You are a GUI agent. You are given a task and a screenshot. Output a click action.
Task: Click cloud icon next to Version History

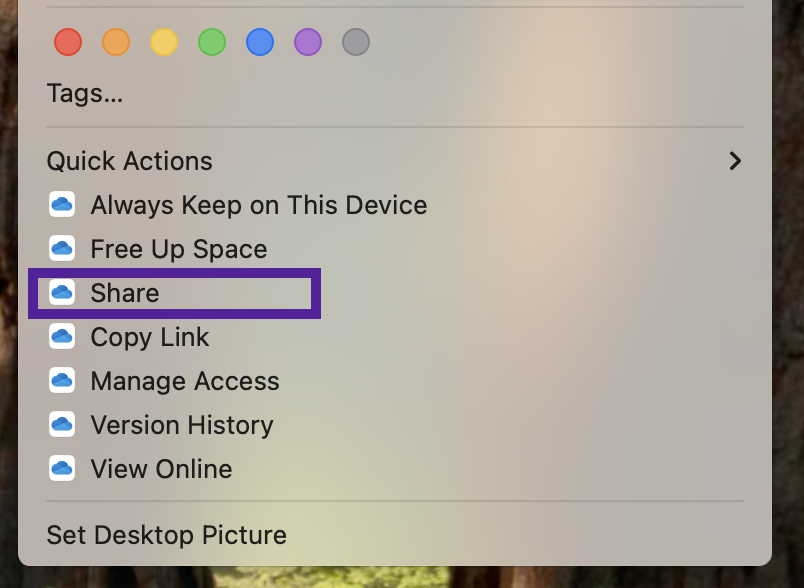[x=62, y=424]
